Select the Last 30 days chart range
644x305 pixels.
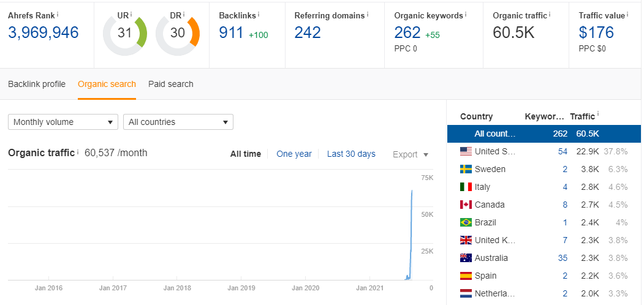(x=351, y=154)
